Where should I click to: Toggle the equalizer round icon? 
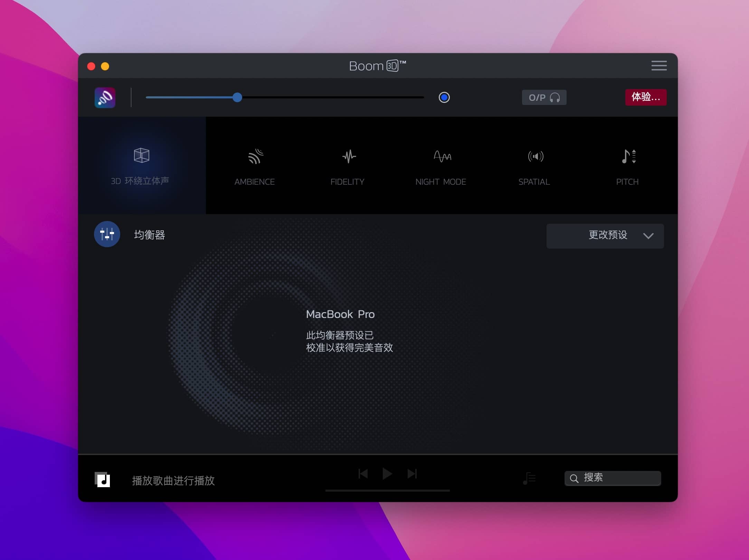point(107,234)
